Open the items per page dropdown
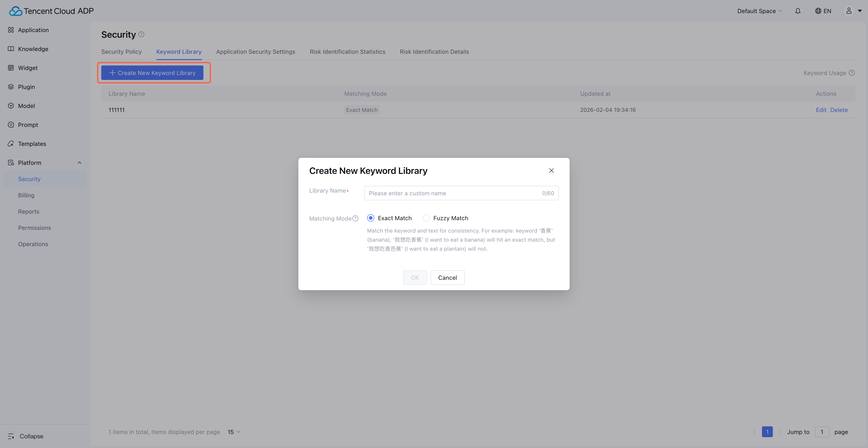This screenshot has width=868, height=448. (234, 432)
